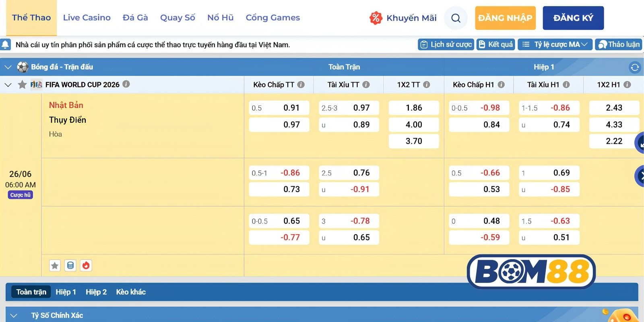The width and height of the screenshot is (644, 322).
Task: Click the info icon next to 1X2 TT
Action: click(427, 85)
